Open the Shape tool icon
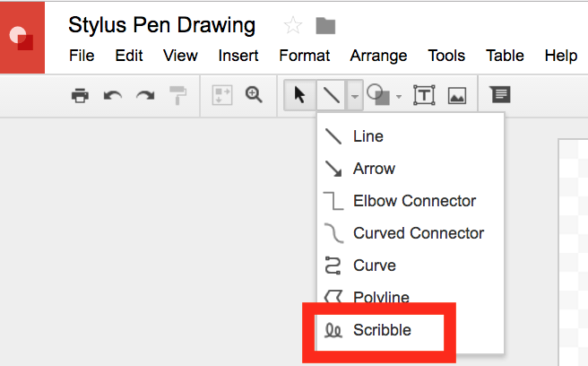This screenshot has height=366, width=588. coord(379,95)
